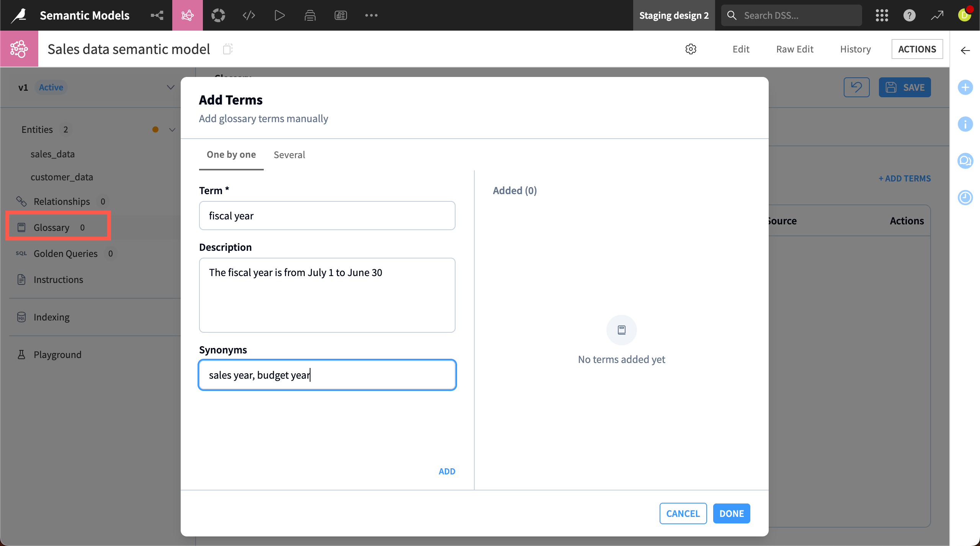Collapse the Entities section chevron
Viewport: 980px width, 546px height.
172,129
